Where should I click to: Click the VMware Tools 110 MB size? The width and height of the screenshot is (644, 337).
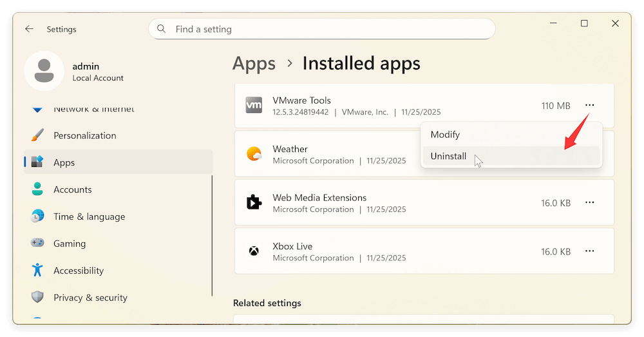556,106
